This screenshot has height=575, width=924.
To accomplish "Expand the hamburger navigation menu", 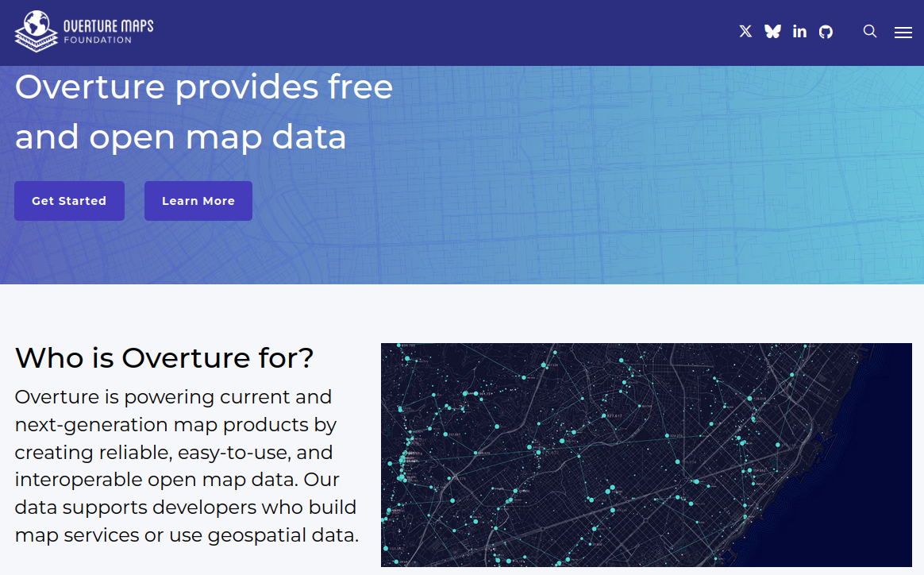I will [x=903, y=33].
